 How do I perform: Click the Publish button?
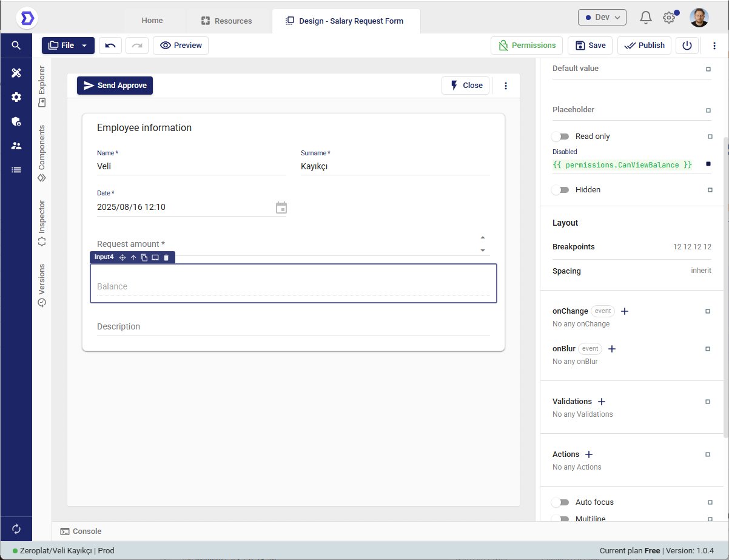(x=644, y=46)
